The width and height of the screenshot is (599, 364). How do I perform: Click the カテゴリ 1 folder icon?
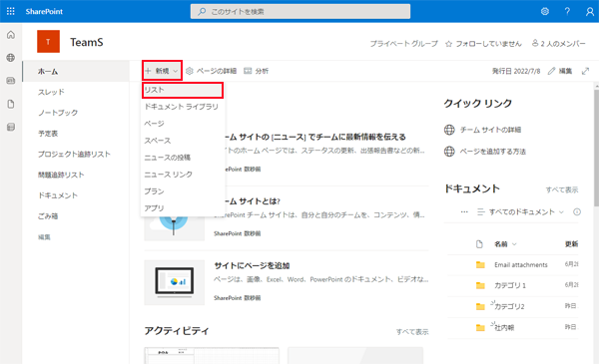tap(480, 285)
